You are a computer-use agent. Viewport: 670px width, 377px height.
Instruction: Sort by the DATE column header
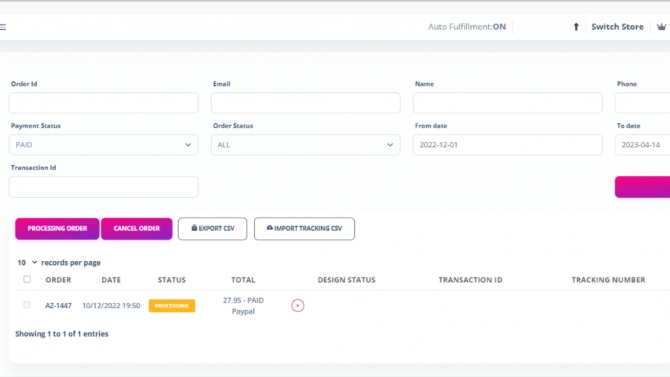coord(111,280)
